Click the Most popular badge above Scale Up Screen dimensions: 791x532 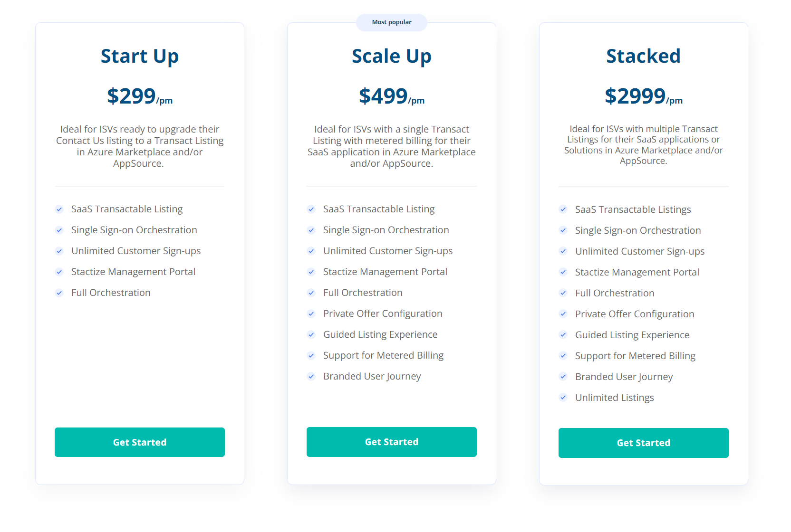coord(391,22)
